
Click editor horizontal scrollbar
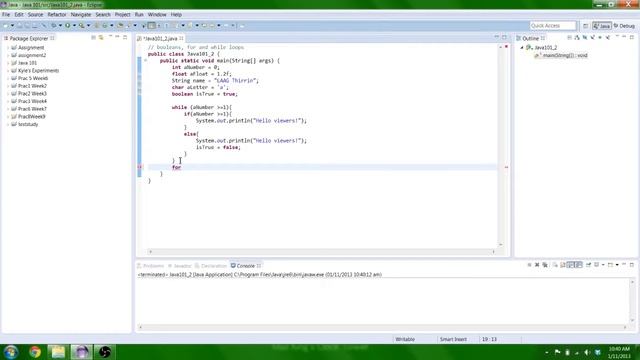click(322, 251)
